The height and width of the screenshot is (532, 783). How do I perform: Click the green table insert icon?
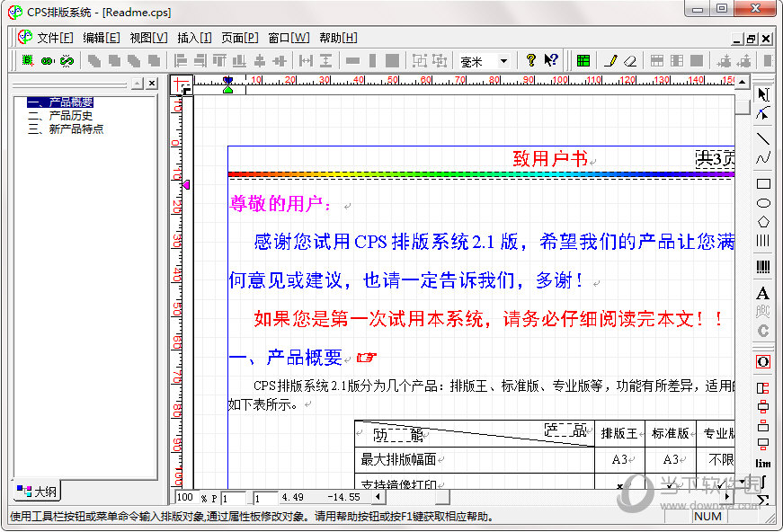point(583,61)
